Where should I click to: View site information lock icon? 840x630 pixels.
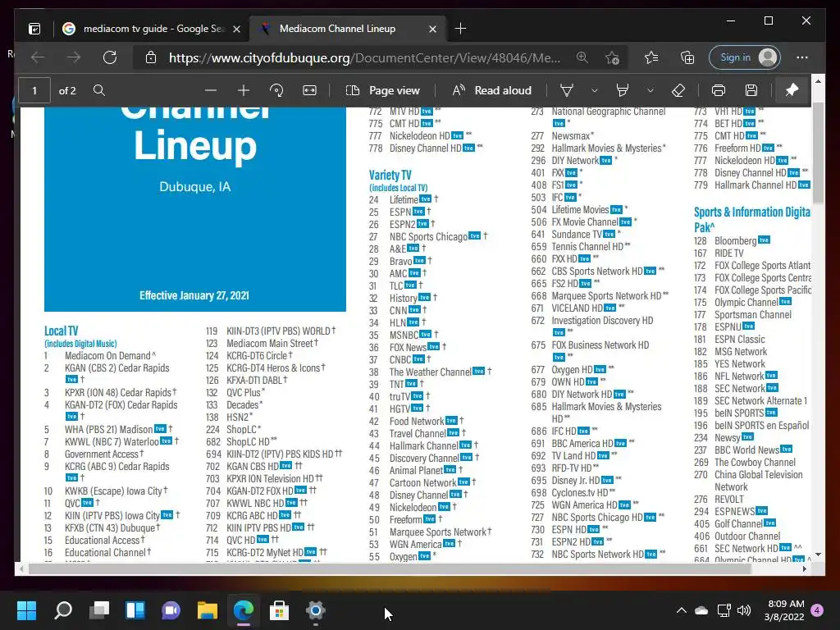tap(151, 57)
